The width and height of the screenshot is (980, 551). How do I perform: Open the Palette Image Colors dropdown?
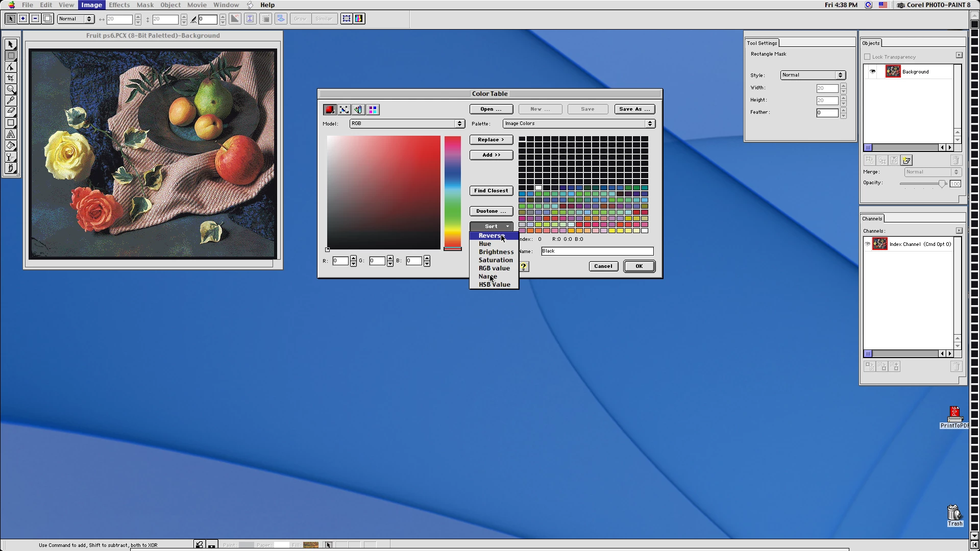[579, 123]
